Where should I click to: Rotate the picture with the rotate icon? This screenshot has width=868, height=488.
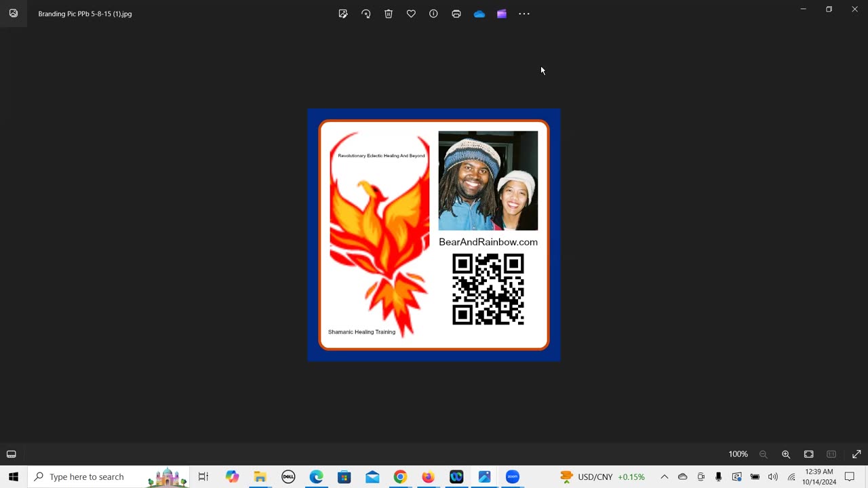pyautogui.click(x=366, y=14)
